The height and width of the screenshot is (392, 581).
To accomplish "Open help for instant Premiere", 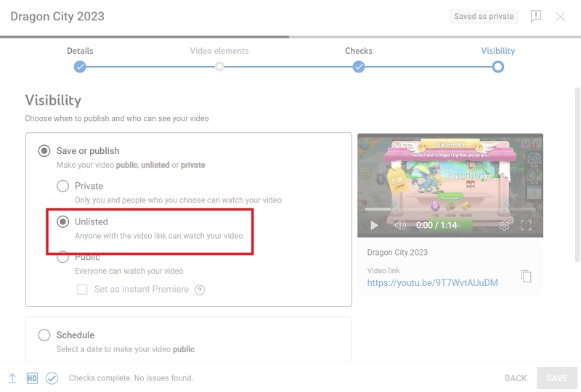I will [x=200, y=290].
